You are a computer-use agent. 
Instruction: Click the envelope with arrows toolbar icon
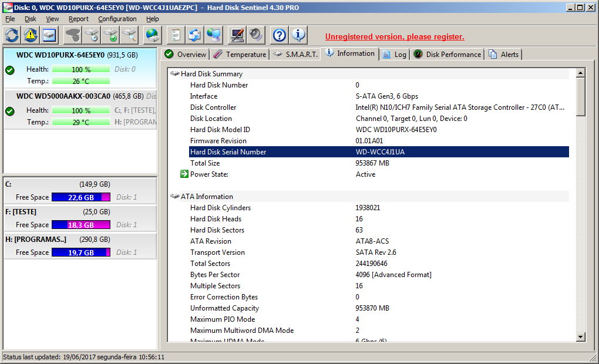point(195,36)
